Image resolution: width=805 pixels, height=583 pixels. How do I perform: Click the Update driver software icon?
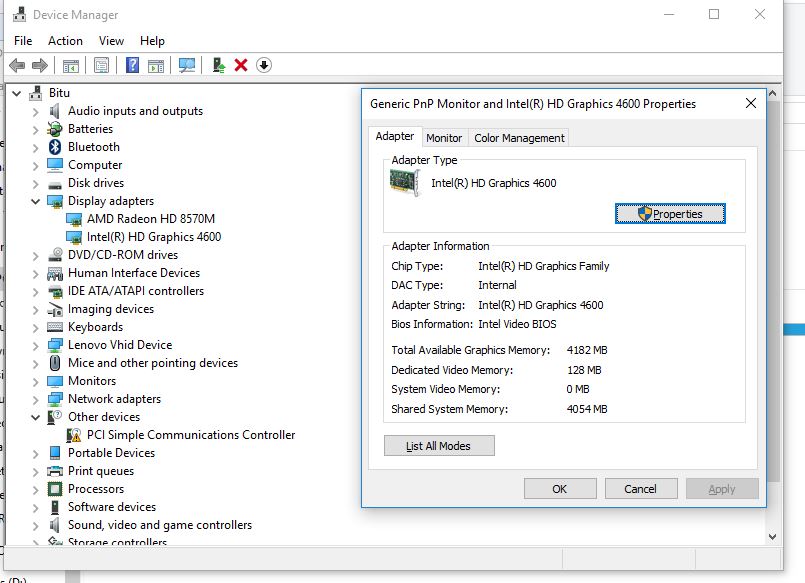pyautogui.click(x=219, y=65)
